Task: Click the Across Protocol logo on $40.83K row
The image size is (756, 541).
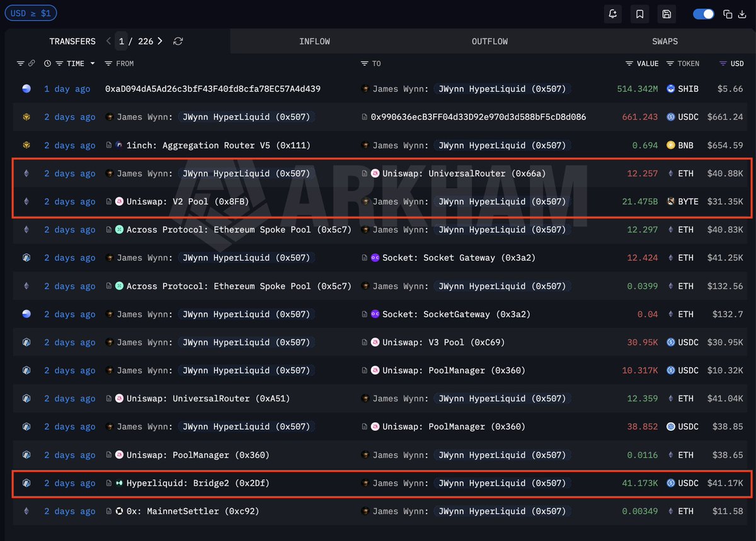Action: coord(119,230)
